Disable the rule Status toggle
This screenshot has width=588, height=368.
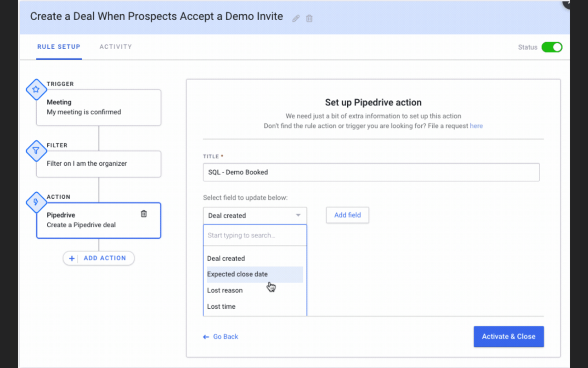pyautogui.click(x=552, y=47)
